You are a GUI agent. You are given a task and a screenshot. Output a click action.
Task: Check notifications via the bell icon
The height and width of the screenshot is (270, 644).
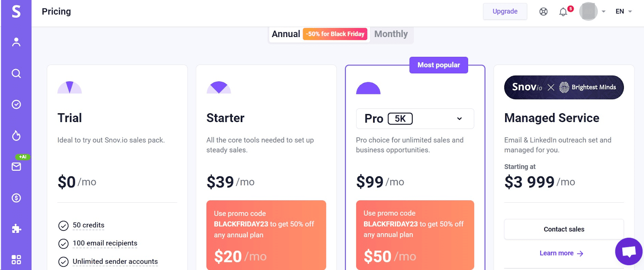(x=563, y=11)
